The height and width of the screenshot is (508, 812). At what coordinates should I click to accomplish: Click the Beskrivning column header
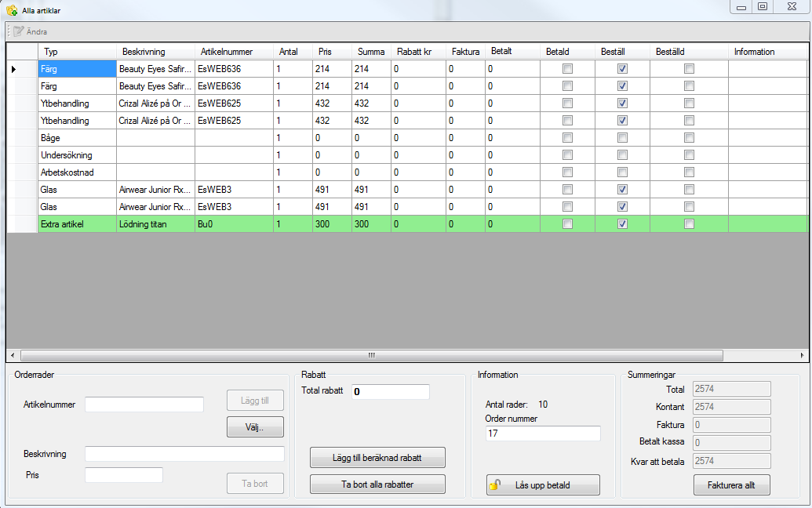155,52
